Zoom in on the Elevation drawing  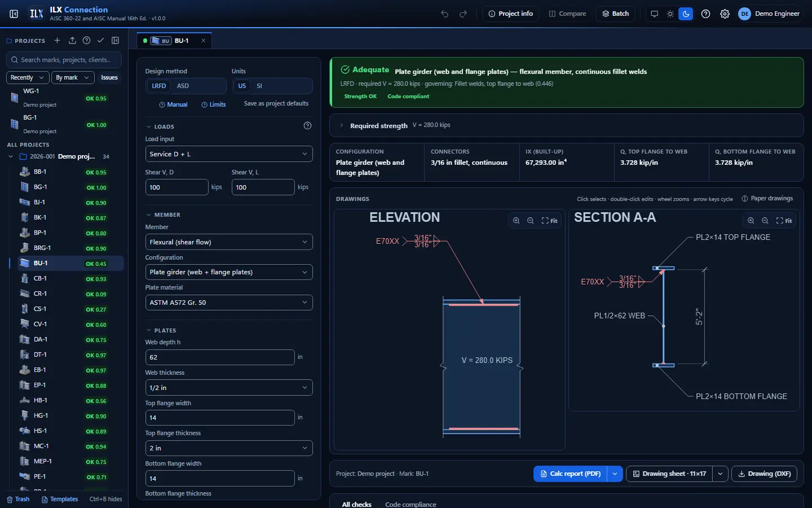point(516,221)
